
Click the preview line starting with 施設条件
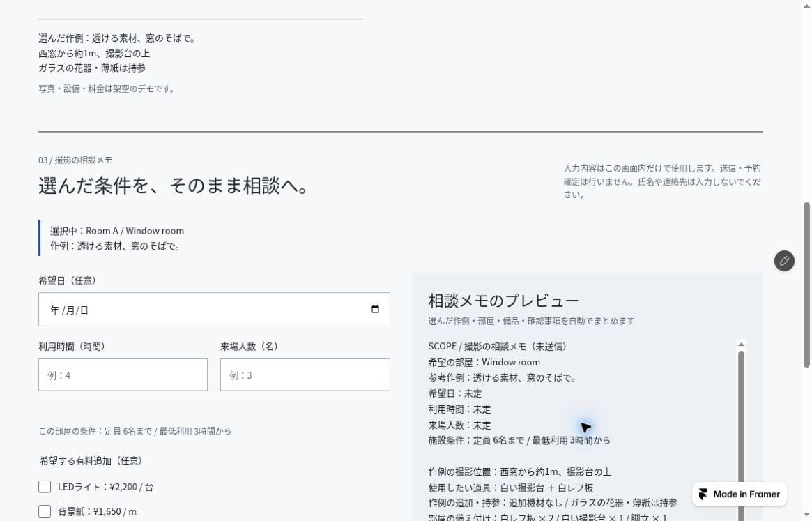519,441
